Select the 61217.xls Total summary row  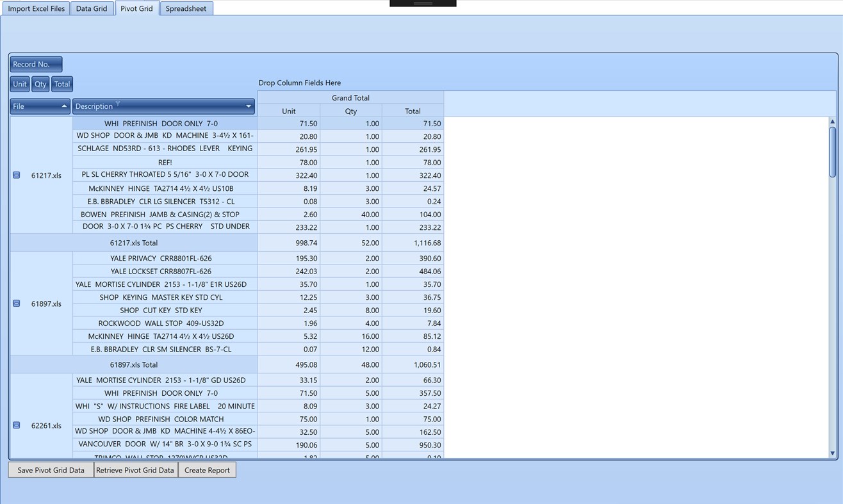coord(133,243)
